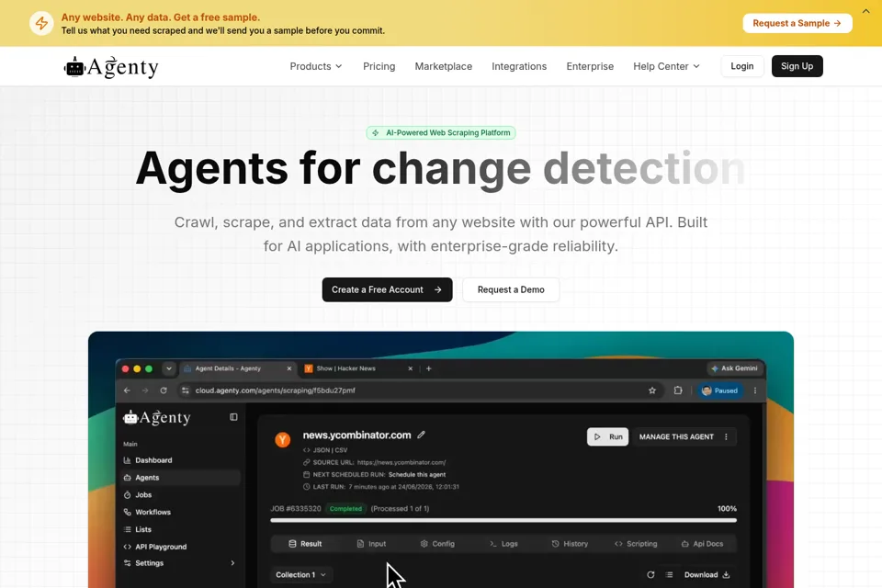This screenshot has height=588, width=882.
Task: Open the History tab
Action: [x=570, y=544]
